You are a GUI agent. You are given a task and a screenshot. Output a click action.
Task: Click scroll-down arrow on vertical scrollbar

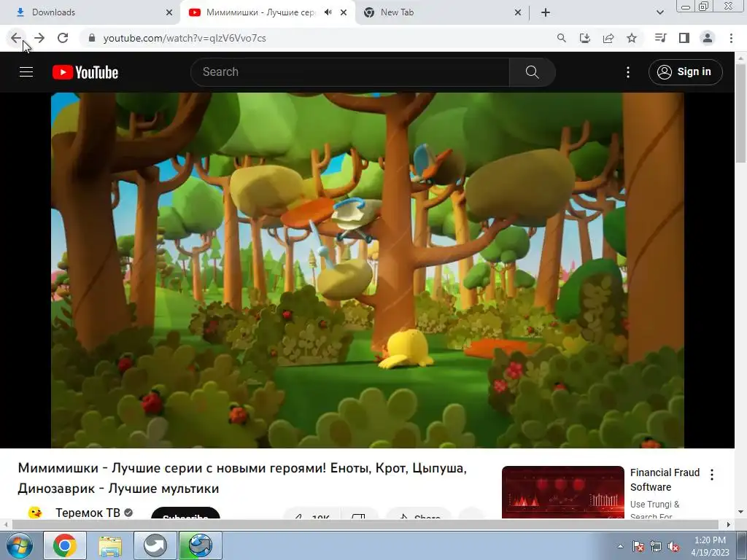[x=741, y=512]
